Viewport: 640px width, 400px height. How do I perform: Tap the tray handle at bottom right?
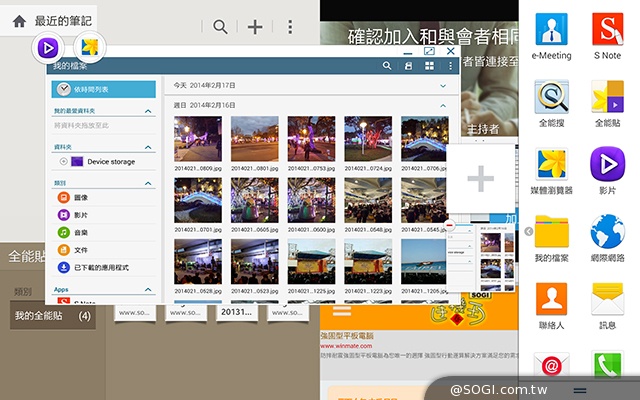tap(580, 390)
